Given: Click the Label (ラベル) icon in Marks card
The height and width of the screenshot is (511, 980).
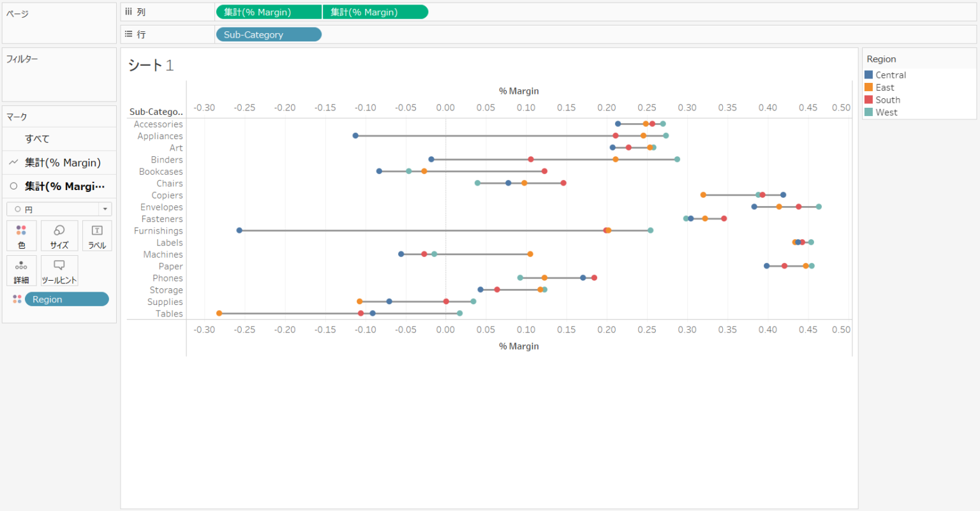Looking at the screenshot, I should [96, 235].
